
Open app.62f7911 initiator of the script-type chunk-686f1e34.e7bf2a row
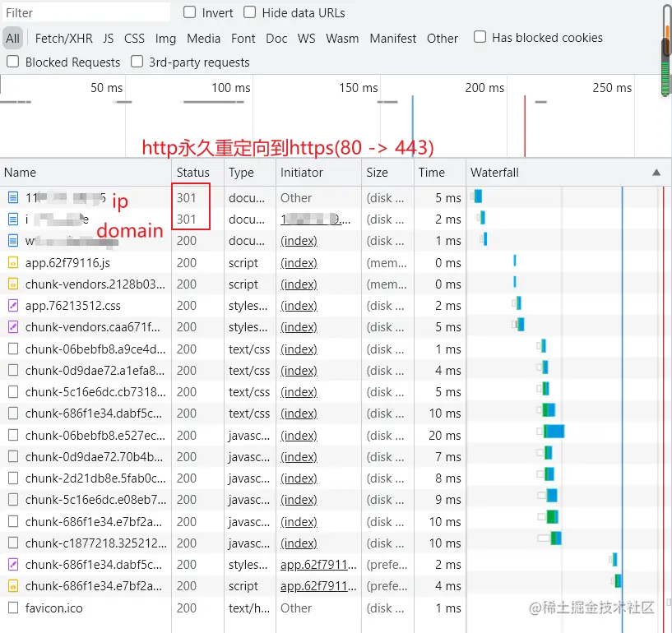coord(318,586)
